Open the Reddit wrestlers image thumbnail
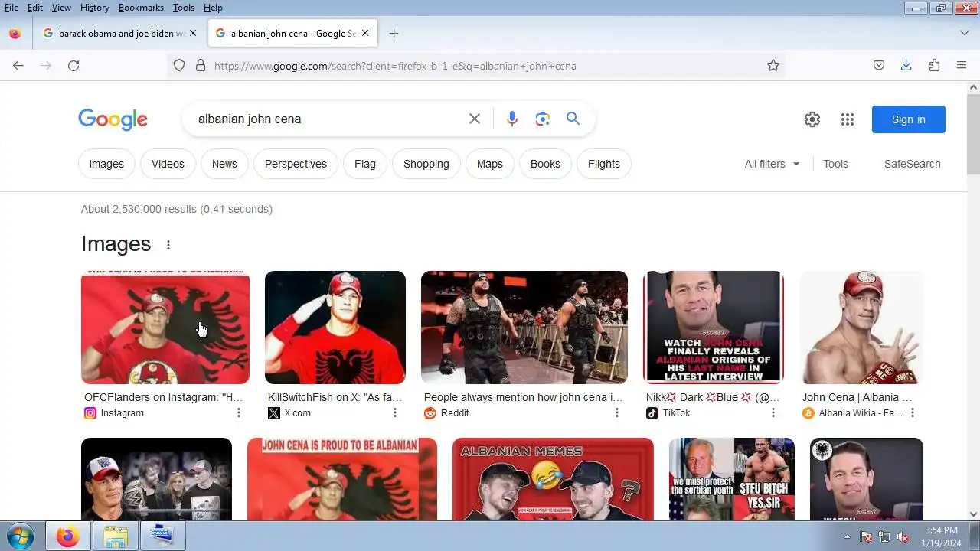This screenshot has height=551, width=980. click(x=524, y=328)
